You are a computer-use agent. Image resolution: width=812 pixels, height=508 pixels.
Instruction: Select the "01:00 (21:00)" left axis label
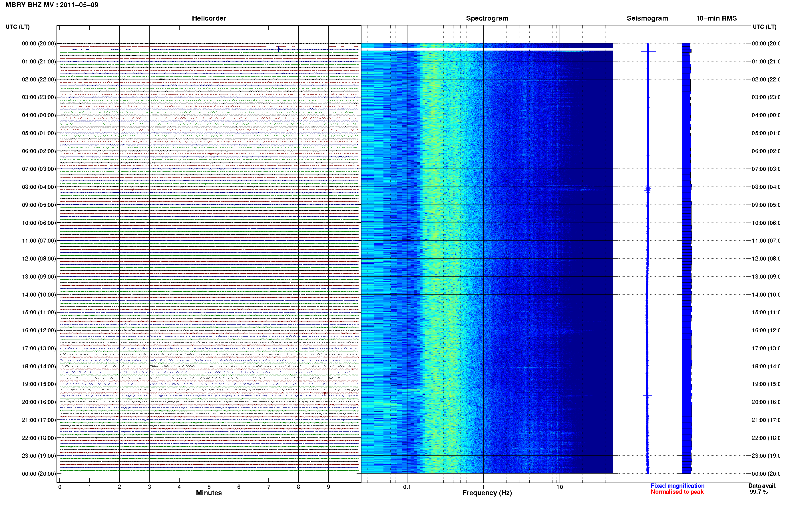pos(39,61)
